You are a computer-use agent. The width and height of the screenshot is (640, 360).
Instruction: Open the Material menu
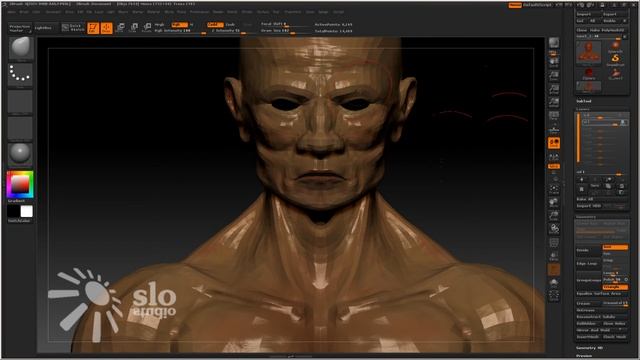[x=153, y=12]
